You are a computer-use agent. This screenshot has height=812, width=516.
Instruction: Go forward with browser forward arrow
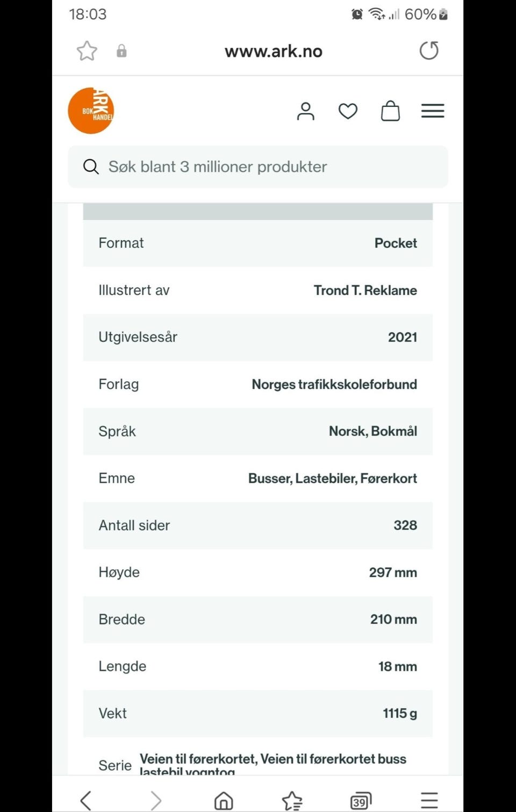point(155,800)
